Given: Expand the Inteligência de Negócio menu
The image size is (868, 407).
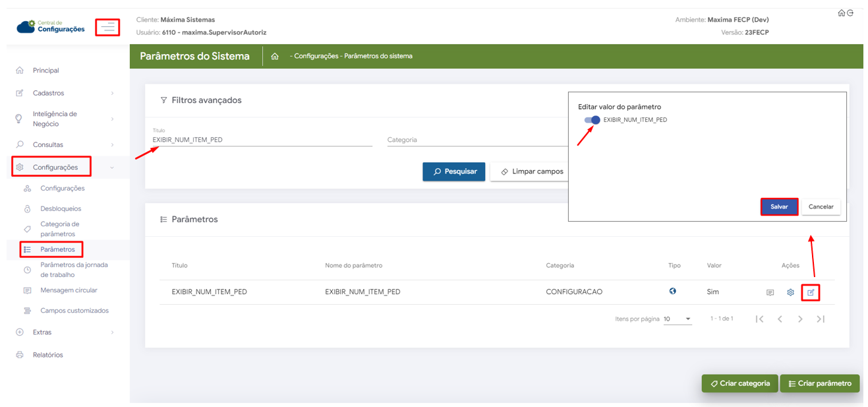Looking at the screenshot, I should click(66, 119).
